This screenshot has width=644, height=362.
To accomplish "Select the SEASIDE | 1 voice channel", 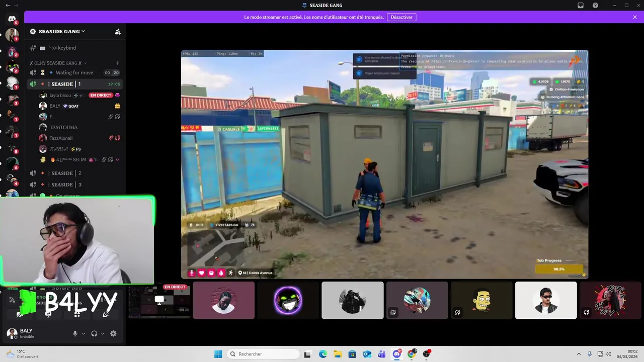I will [75, 84].
